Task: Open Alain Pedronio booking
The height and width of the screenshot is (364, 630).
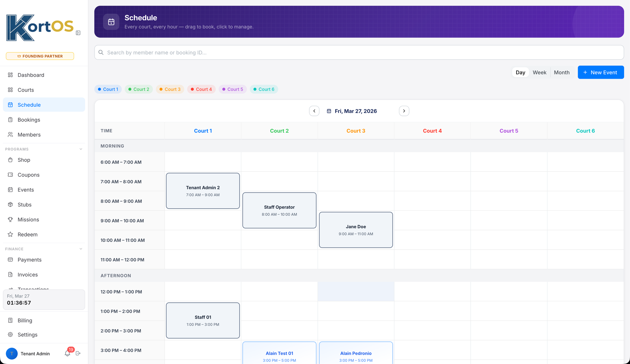Action: tap(356, 353)
